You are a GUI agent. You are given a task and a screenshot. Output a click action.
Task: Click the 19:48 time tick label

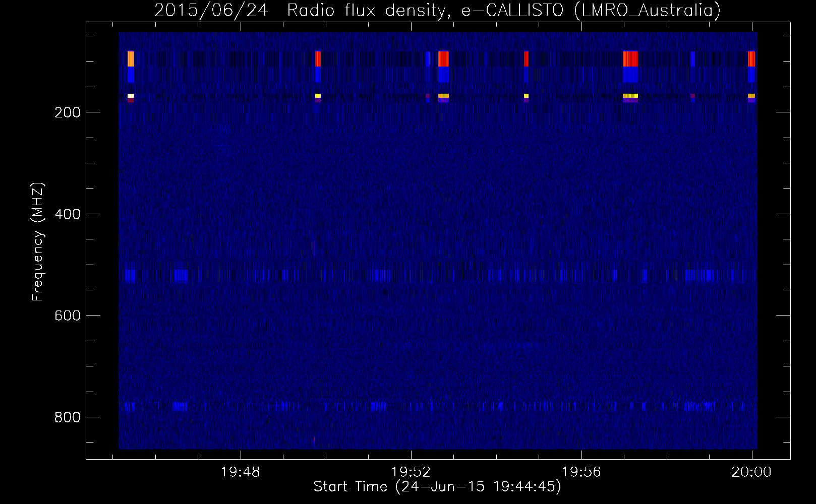[241, 472]
